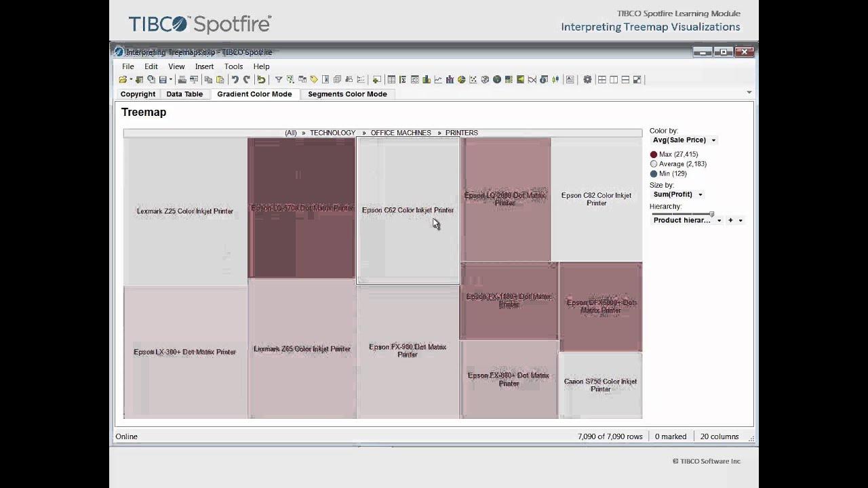
Task: Insert a Parallel Coordinate Plot icon
Action: coord(532,79)
